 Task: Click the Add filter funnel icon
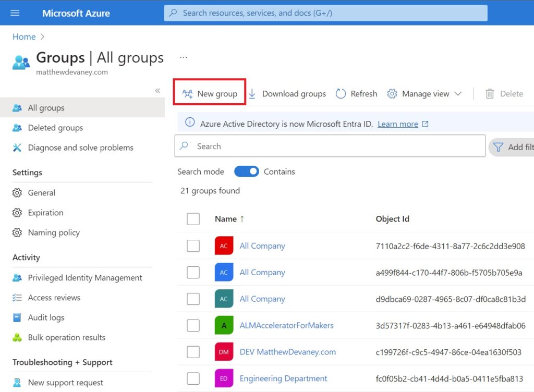tap(498, 147)
